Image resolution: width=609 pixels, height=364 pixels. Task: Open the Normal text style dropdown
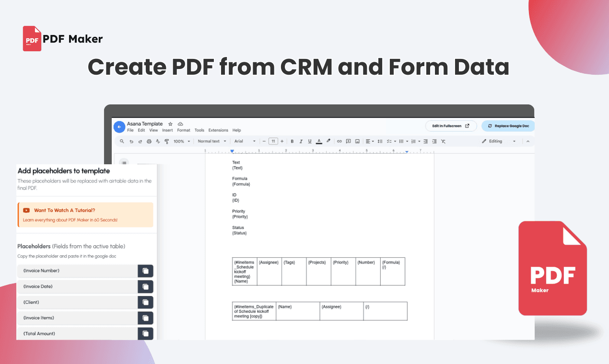point(212,141)
